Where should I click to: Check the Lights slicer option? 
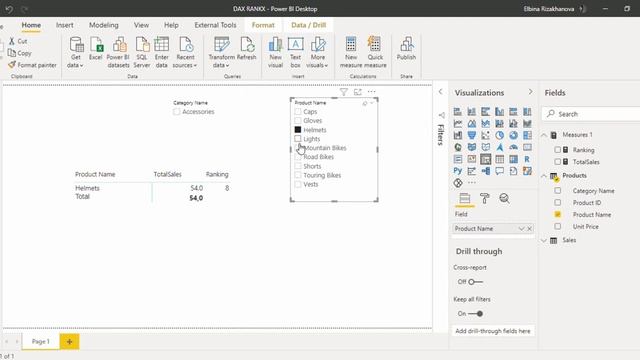pyautogui.click(x=298, y=139)
